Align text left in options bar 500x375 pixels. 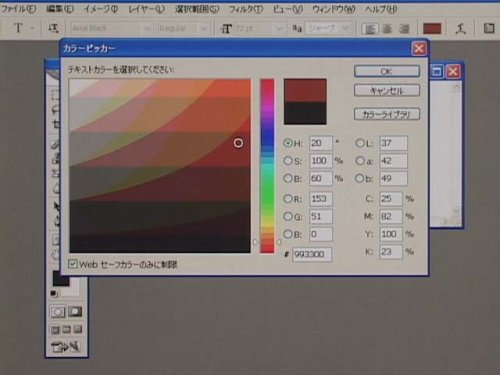pyautogui.click(x=370, y=29)
